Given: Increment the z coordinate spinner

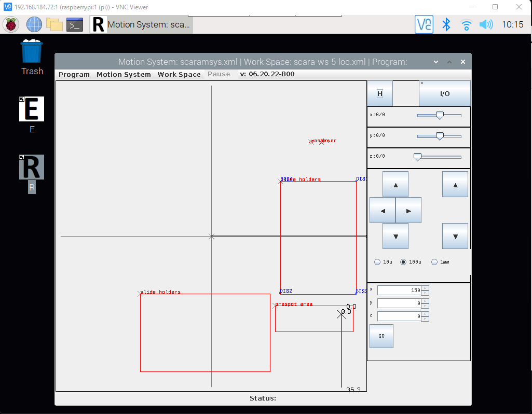Looking at the screenshot, I should pos(425,314).
